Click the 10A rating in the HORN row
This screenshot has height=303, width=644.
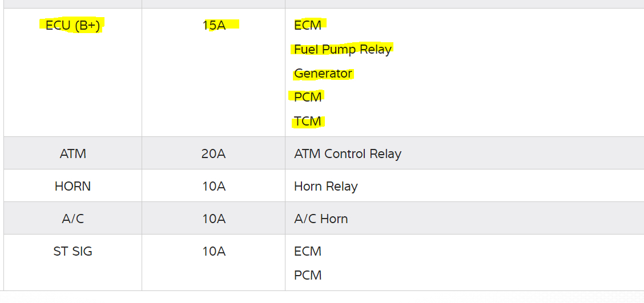pos(214,186)
